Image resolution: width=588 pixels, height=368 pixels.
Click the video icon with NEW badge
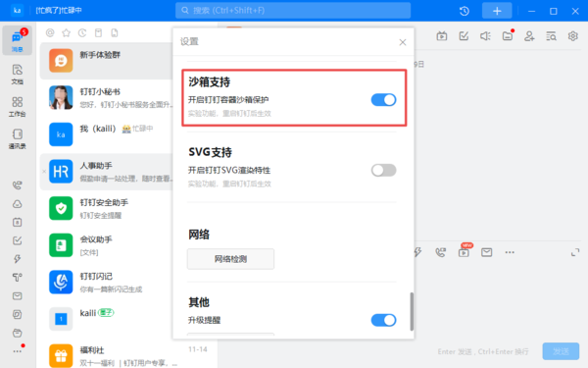464,251
